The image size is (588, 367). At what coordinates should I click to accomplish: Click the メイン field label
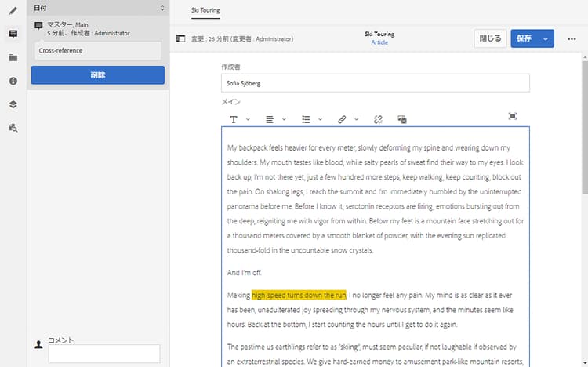[x=230, y=102]
